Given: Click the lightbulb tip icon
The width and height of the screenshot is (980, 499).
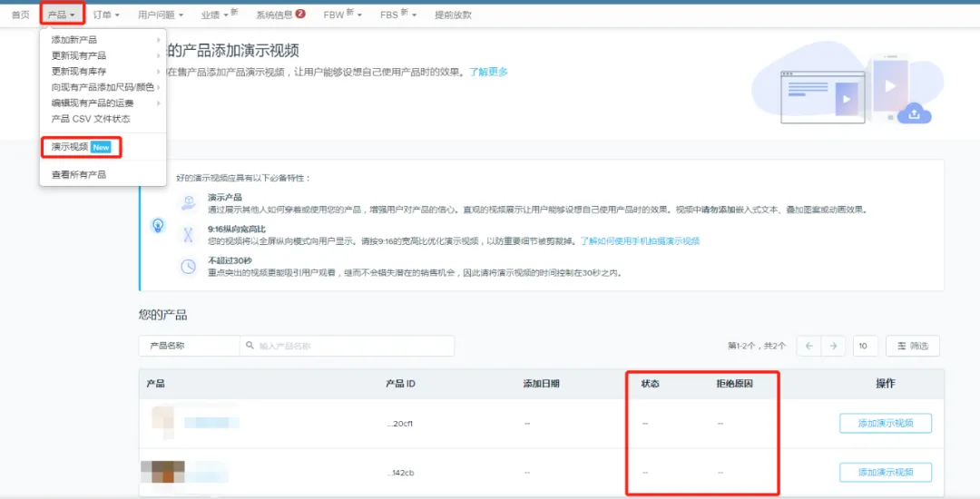Looking at the screenshot, I should click(x=159, y=225).
